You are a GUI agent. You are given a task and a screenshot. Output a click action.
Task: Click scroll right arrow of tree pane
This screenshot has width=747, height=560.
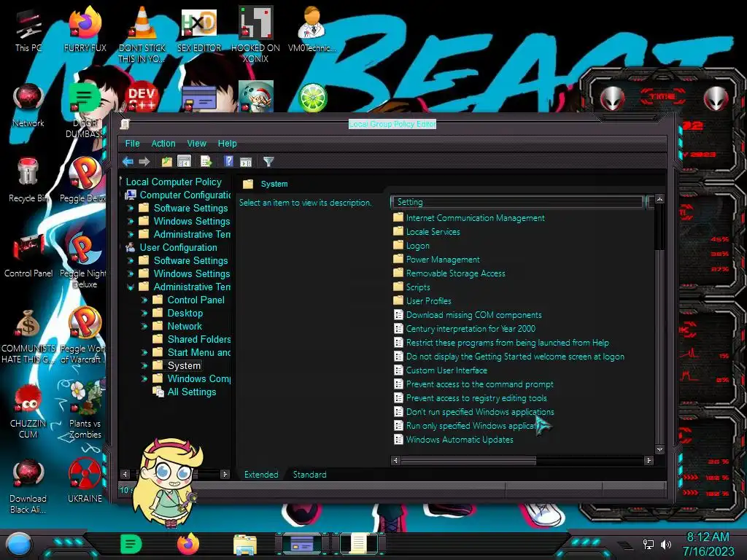[x=225, y=474]
